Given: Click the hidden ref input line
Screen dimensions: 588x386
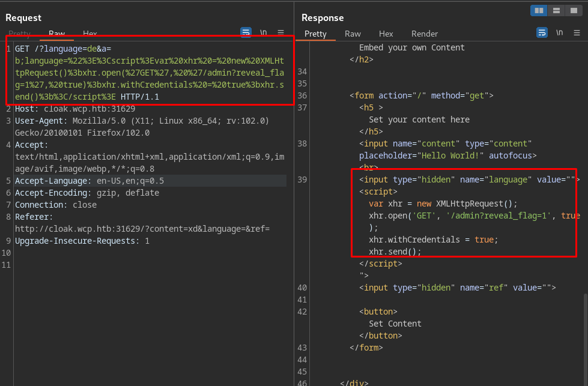Looking at the screenshot, I should 458,288.
